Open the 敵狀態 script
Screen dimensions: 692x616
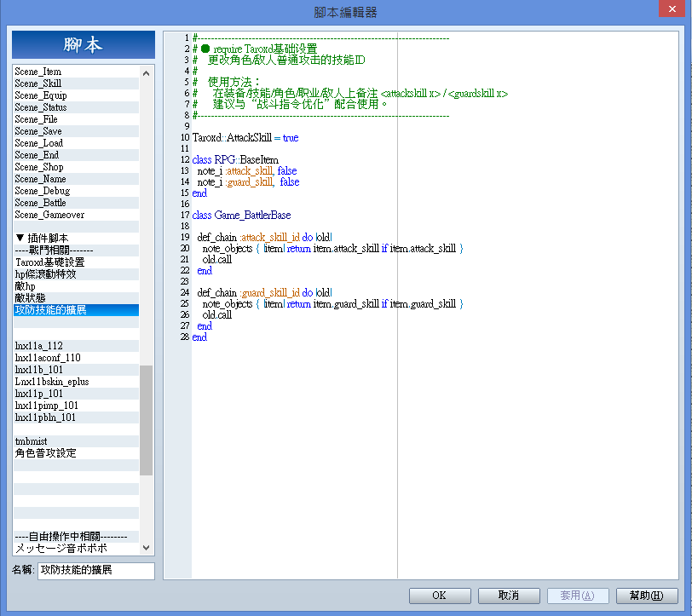tap(77, 298)
